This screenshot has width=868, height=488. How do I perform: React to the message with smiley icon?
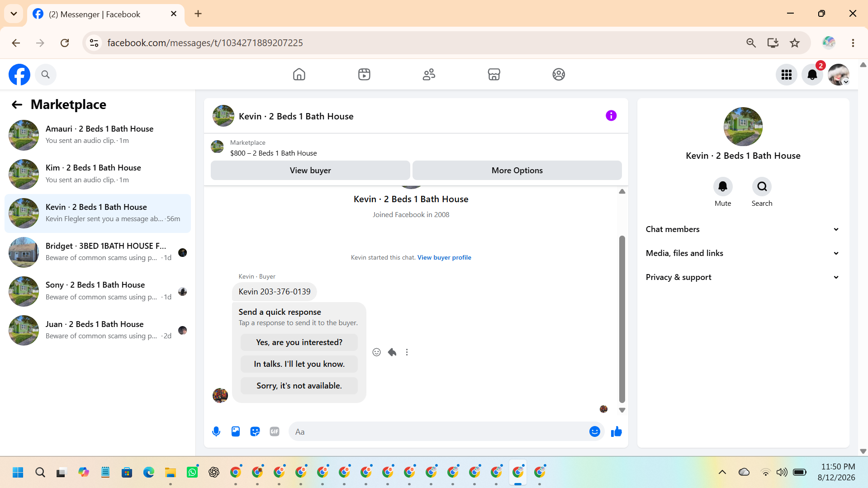click(x=376, y=352)
